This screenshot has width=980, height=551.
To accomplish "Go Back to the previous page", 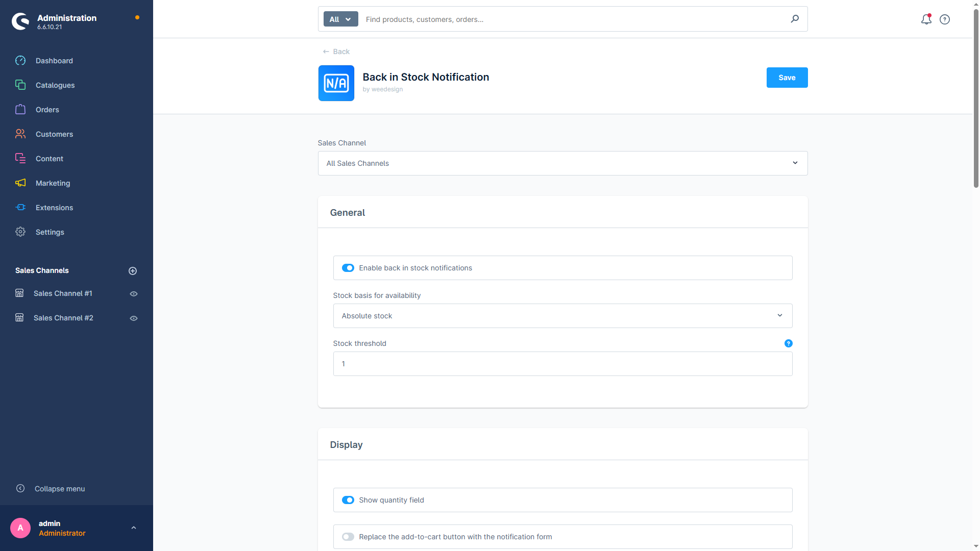I will (x=336, y=52).
